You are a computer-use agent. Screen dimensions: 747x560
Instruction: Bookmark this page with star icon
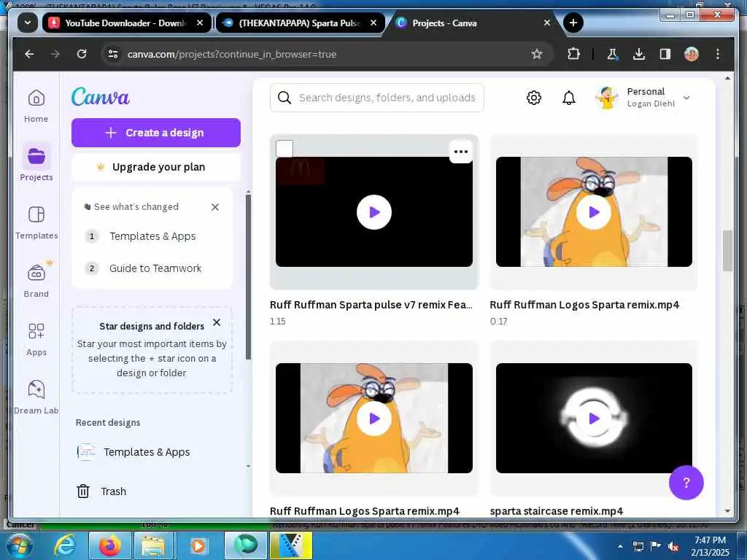pyautogui.click(x=537, y=54)
